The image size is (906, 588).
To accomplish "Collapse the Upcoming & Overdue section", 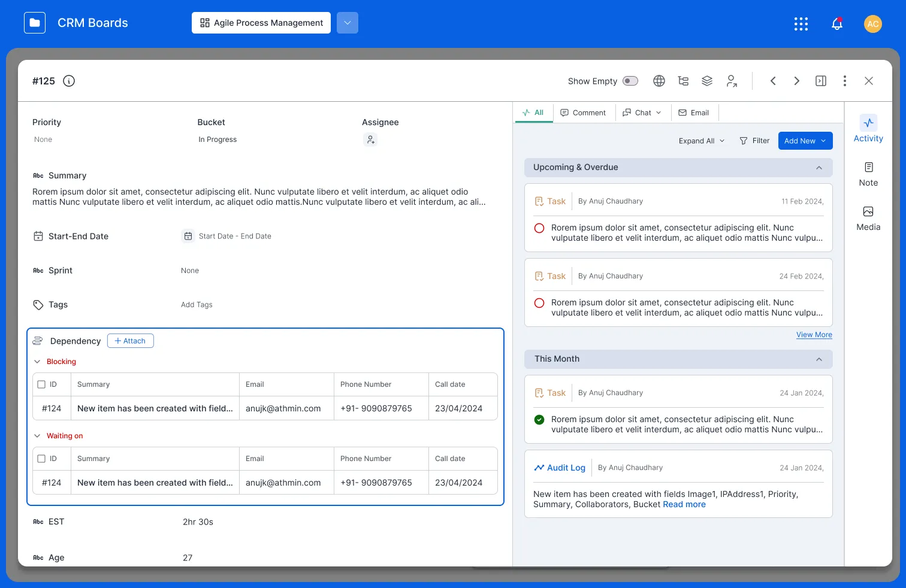I will click(x=819, y=168).
